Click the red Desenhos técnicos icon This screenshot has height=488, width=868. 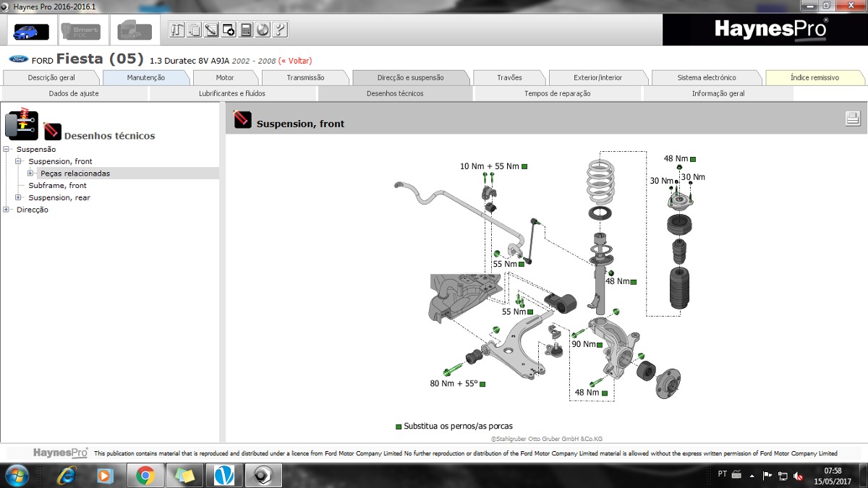point(52,131)
